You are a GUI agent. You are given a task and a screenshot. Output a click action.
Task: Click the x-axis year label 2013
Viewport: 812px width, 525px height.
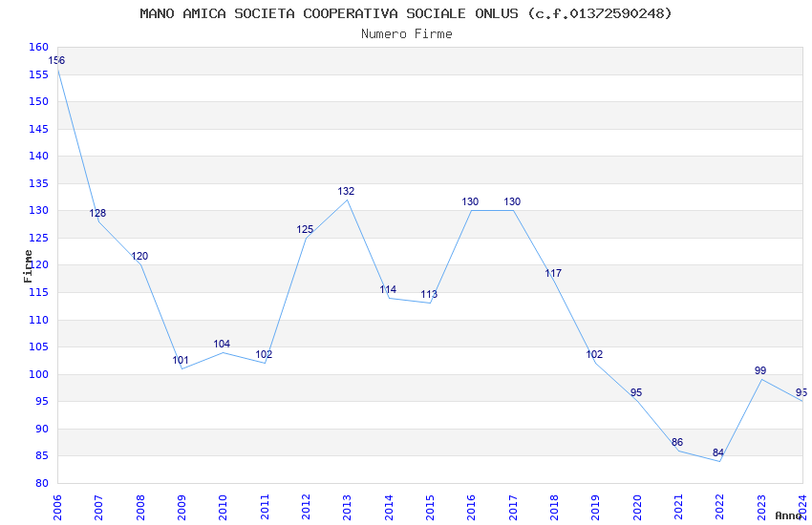point(347,507)
